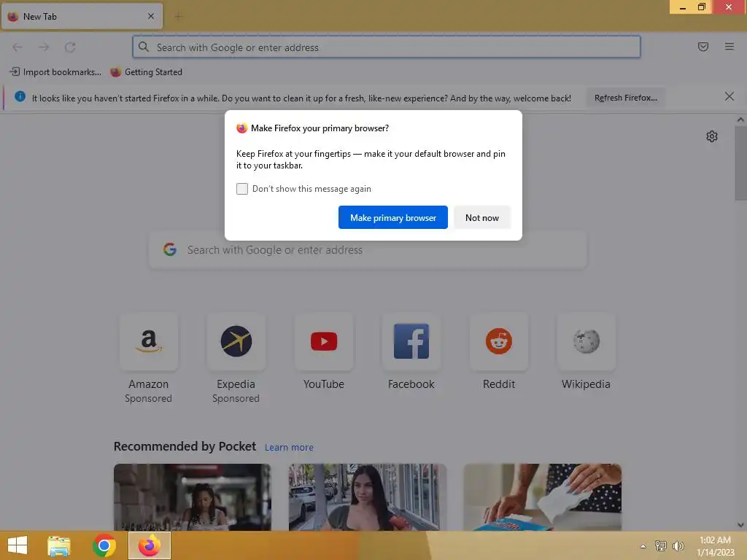Viewport: 747px width, 560px height.
Task: Open the middle Pocket story thumbnail
Action: click(368, 497)
